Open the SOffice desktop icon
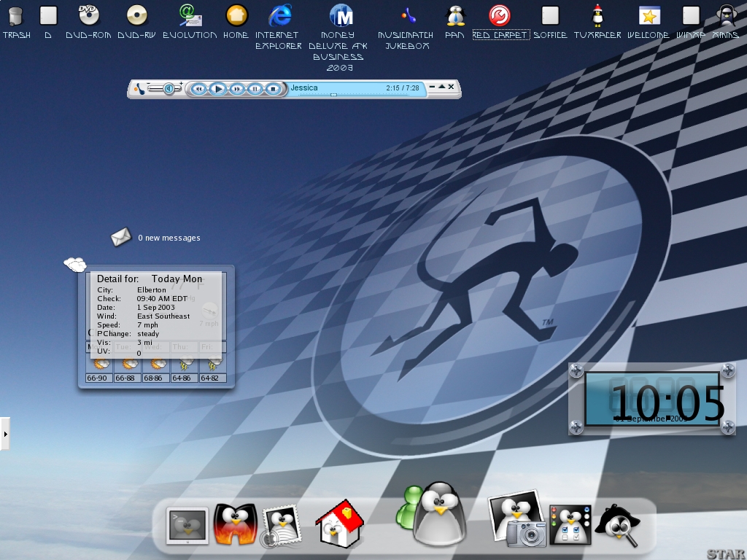This screenshot has height=560, width=747. pos(550,15)
